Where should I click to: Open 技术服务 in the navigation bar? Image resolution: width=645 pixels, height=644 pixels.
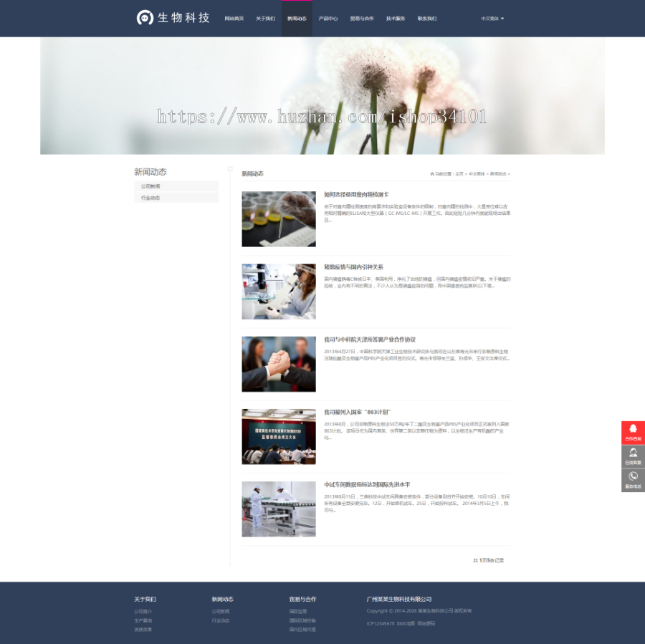tap(396, 19)
